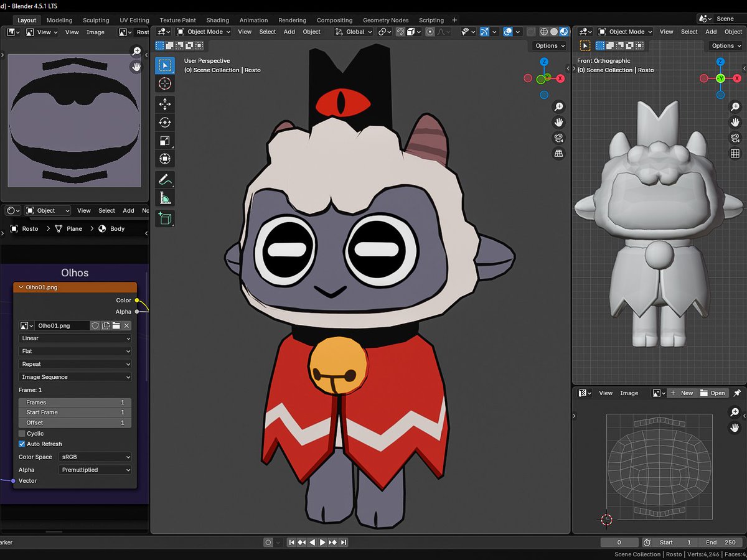Click Open button in lower-right image editor
747x560 pixels.
(x=712, y=393)
